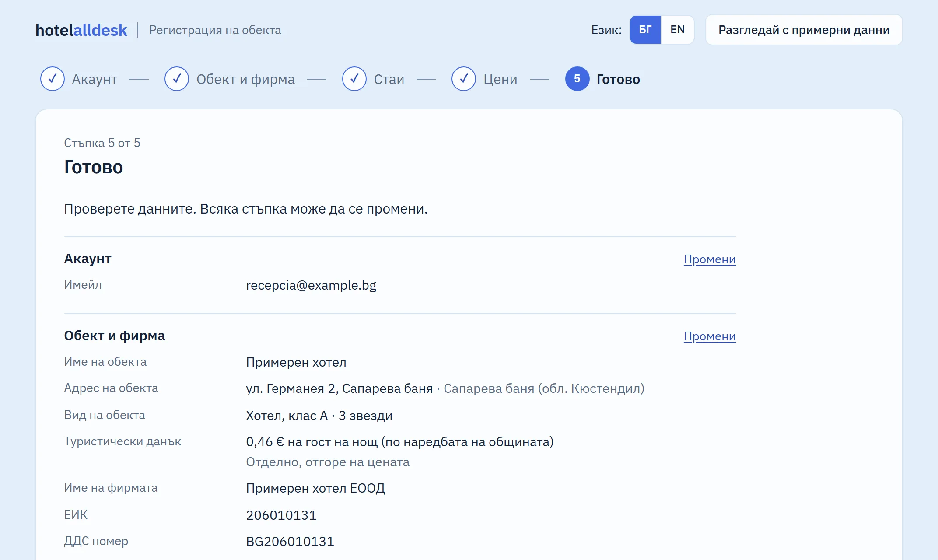
Task: Click the Обект и фирма step checkmark circle
Action: tap(177, 79)
